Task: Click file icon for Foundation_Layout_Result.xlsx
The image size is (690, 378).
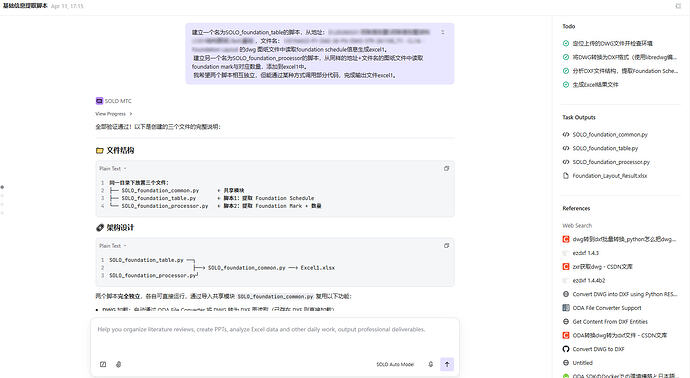Action: coord(566,176)
